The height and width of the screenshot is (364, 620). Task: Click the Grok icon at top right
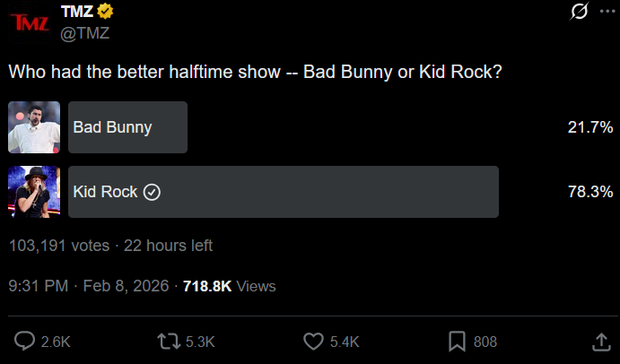click(580, 12)
